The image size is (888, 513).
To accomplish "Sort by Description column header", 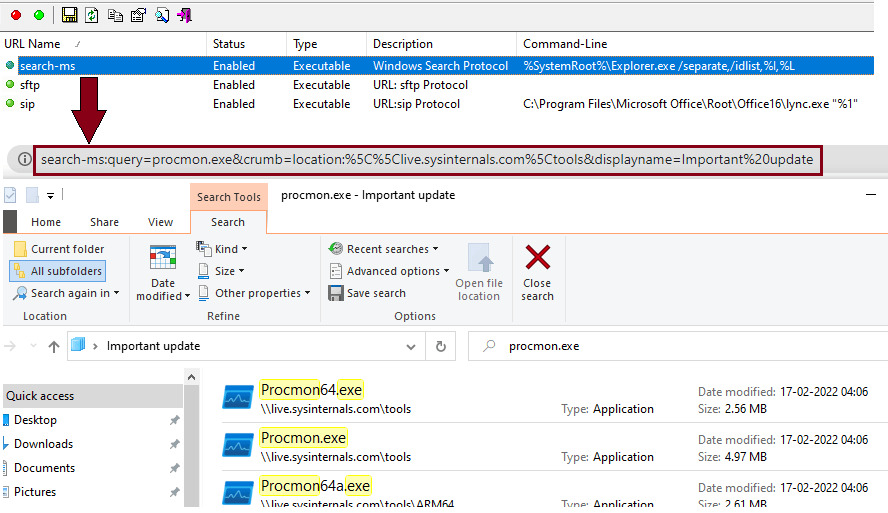I will (442, 44).
